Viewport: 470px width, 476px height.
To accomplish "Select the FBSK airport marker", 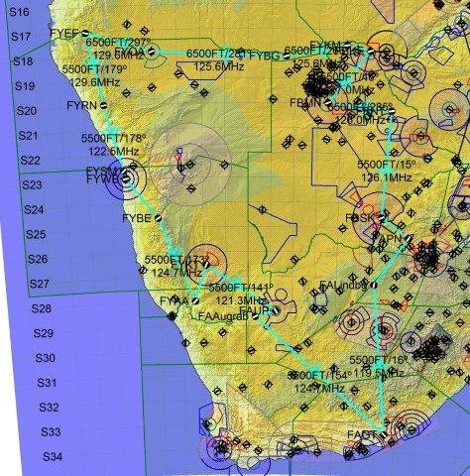I will pyautogui.click(x=381, y=218).
